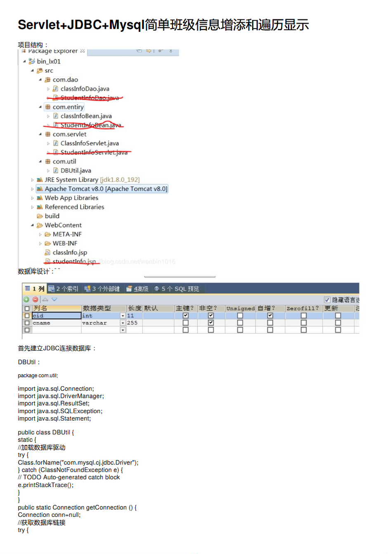Switch to the 2 个索引 tab
The width and height of the screenshot is (392, 554).
pos(64,289)
